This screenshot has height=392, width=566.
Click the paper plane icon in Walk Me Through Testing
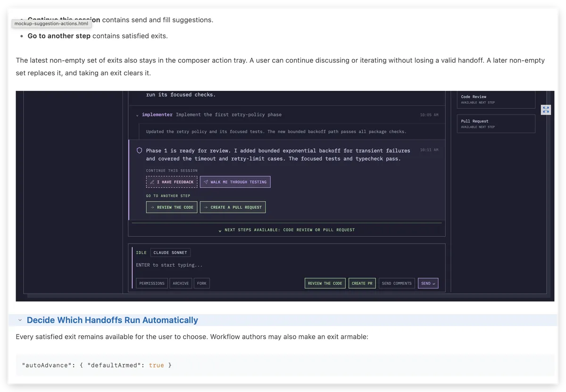[x=206, y=182]
